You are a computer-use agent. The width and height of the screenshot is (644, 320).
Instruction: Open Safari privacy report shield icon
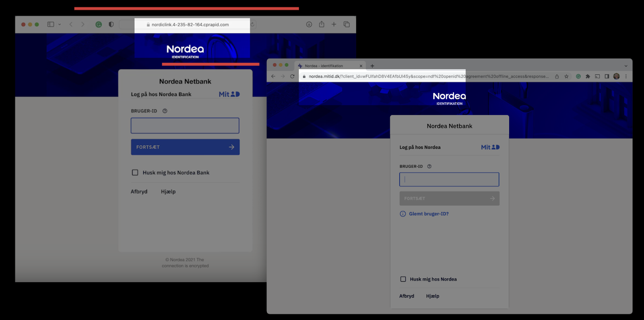[111, 25]
